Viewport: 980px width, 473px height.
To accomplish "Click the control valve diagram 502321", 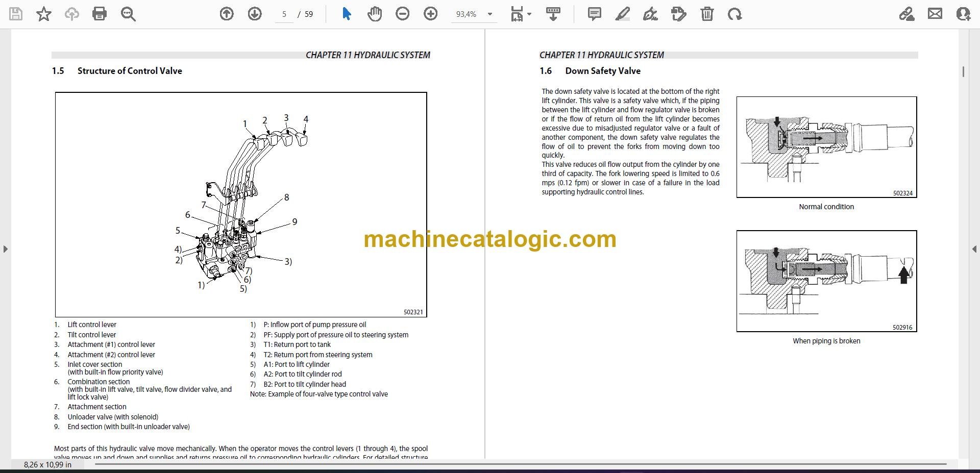I will point(241,205).
